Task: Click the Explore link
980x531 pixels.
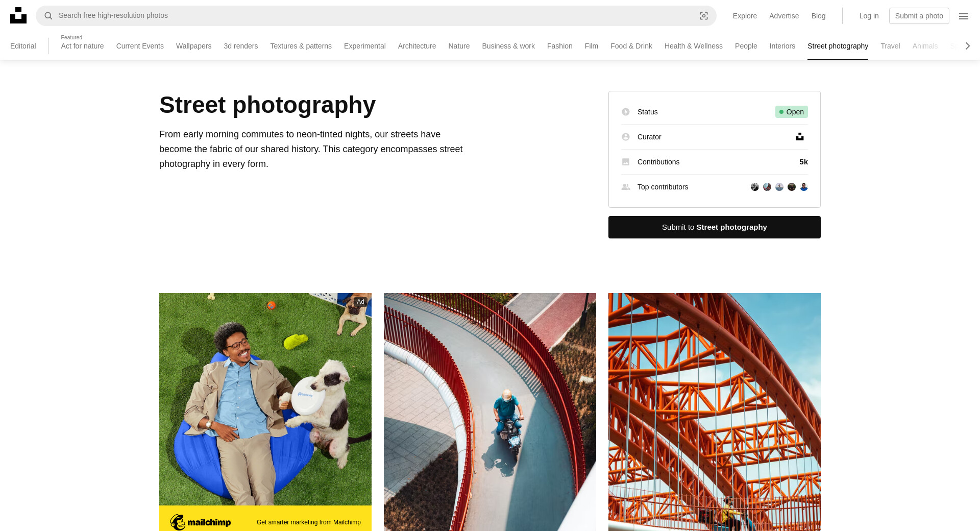Action: (745, 16)
